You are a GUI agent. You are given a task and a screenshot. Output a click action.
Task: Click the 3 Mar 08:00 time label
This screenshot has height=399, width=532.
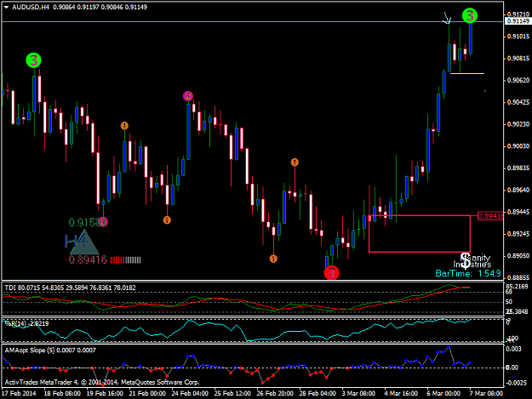[x=358, y=393]
